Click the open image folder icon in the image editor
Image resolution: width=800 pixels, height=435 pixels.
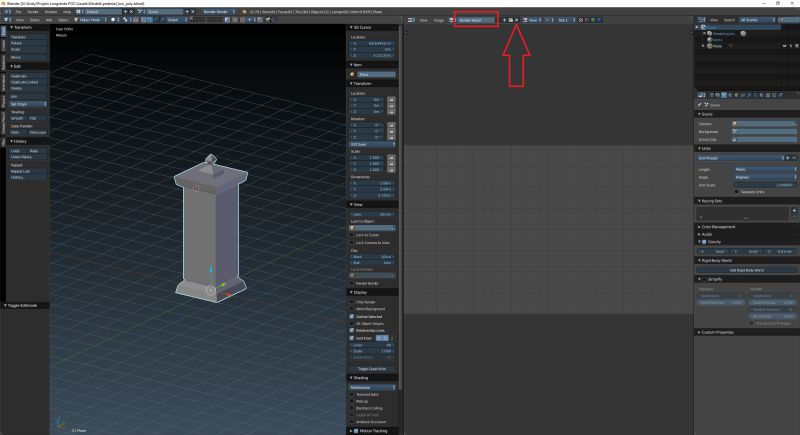click(x=511, y=20)
